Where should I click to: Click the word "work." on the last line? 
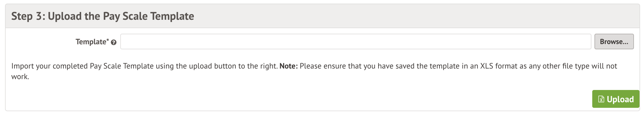[20, 77]
